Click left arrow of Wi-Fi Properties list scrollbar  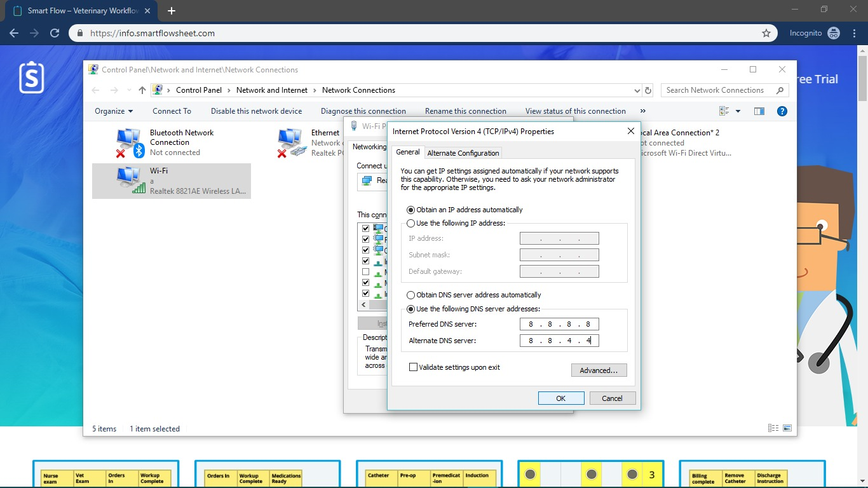(x=363, y=305)
